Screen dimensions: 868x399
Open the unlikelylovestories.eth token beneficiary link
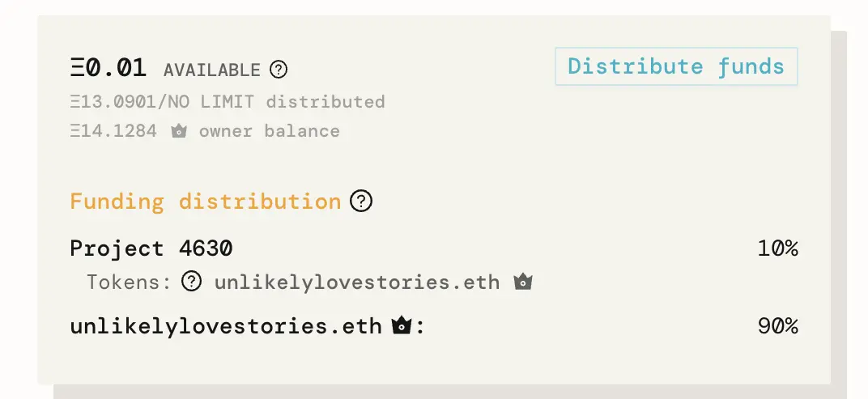coord(357,282)
